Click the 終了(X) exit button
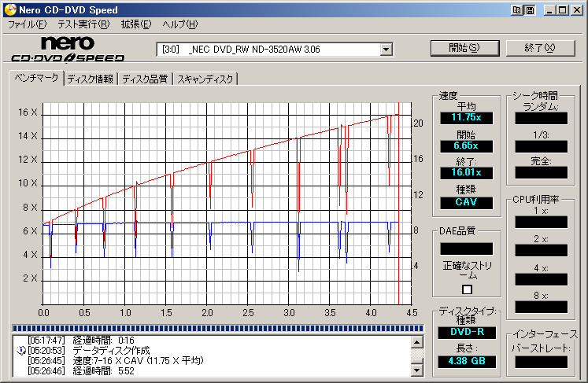Viewport: 588px width, 383px height. [540, 48]
